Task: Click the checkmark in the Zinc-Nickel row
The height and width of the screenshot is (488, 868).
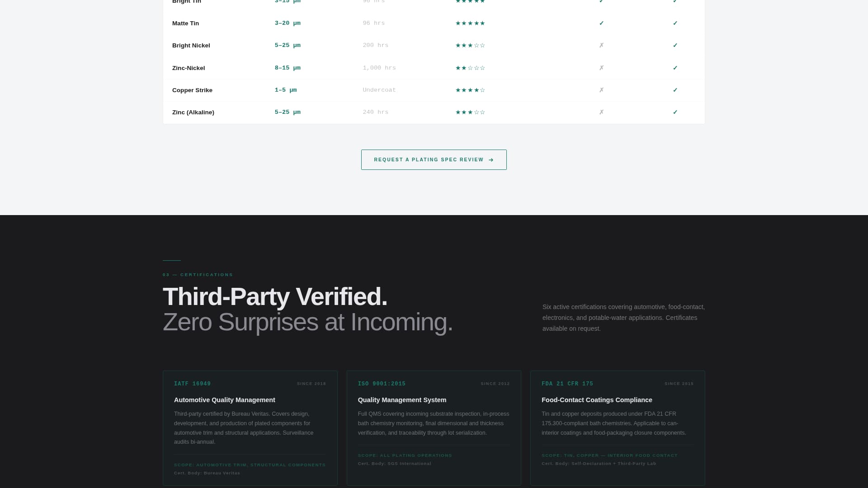Action: click(x=675, y=68)
